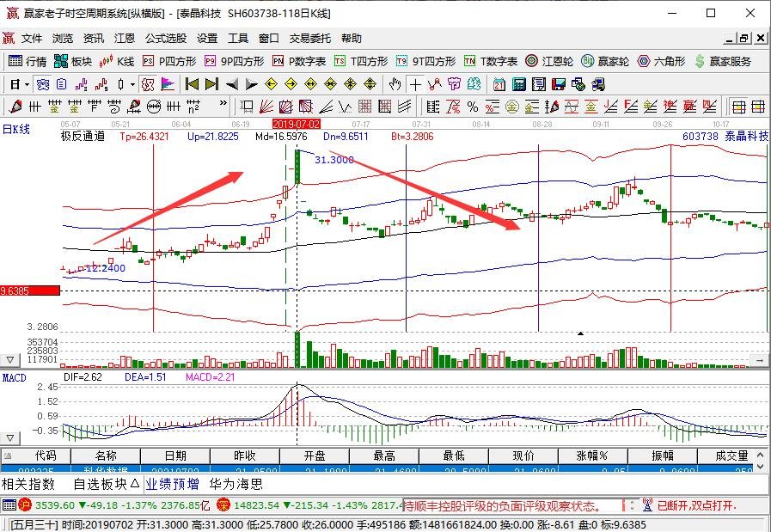Jump to last bar icon
This screenshot has height=532, width=771.
212,84
